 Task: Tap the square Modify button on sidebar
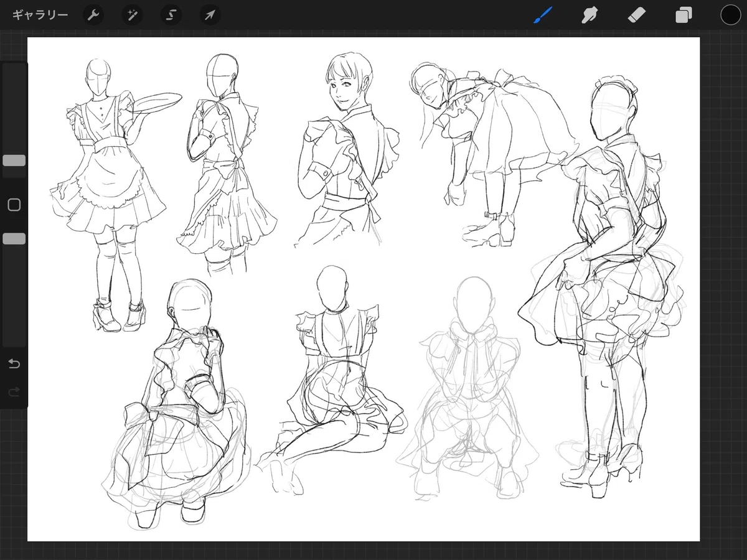tap(14, 205)
